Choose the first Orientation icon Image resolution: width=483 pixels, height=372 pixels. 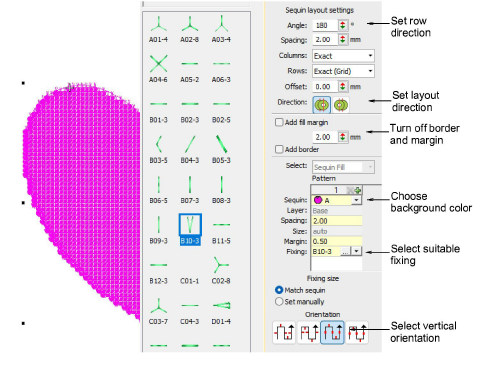(x=284, y=332)
